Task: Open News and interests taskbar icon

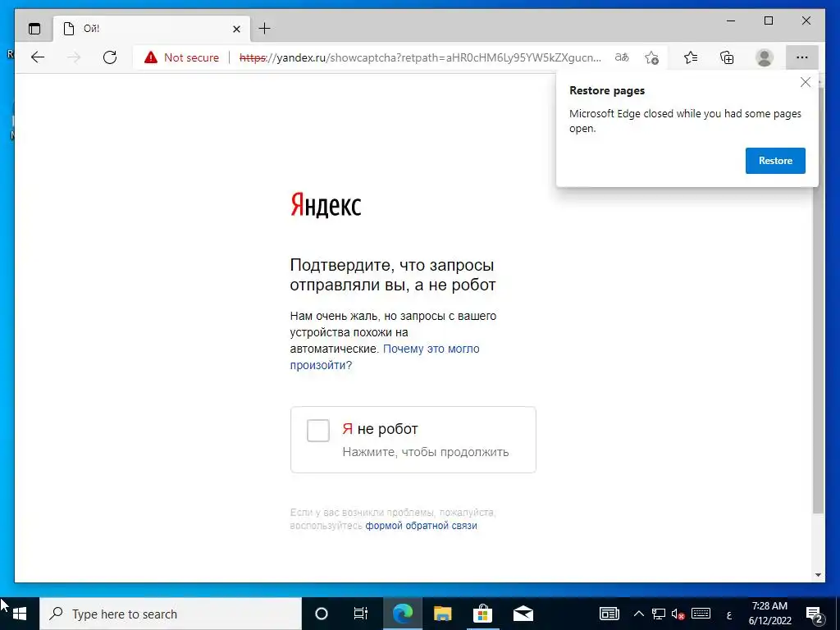Action: [609, 614]
